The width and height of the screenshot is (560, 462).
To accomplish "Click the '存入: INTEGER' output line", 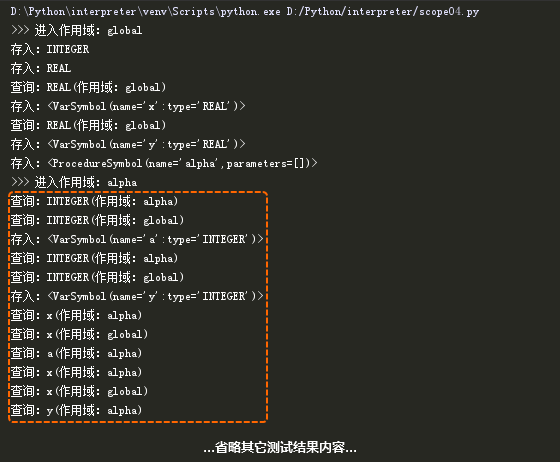I will point(50,49).
